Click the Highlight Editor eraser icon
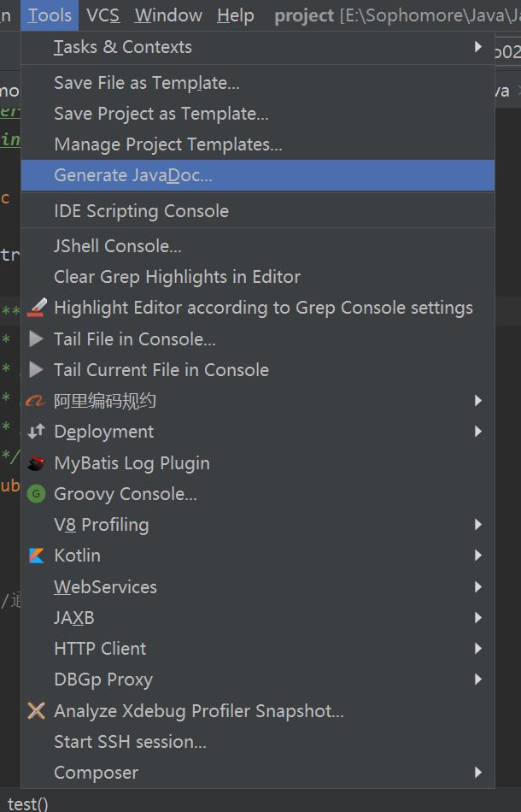The height and width of the screenshot is (812, 521). [36, 308]
